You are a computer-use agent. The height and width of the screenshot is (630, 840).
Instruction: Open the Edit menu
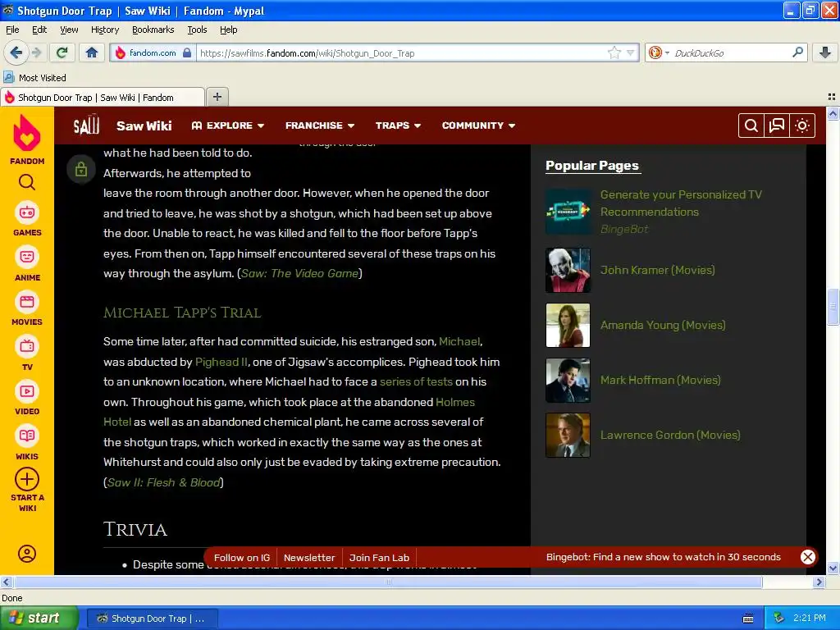point(39,30)
